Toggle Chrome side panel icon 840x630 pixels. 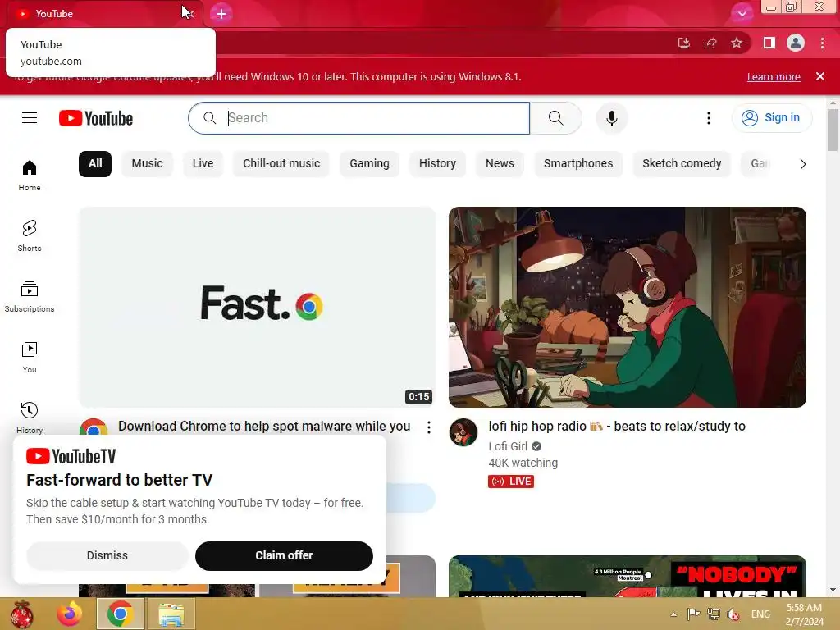[x=769, y=43]
